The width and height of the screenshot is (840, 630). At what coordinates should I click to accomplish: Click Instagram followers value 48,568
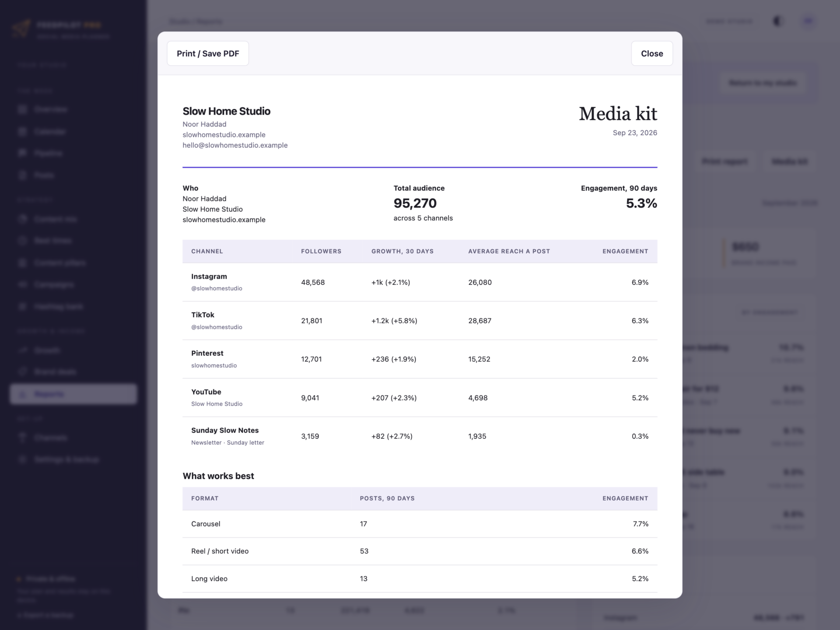(313, 282)
